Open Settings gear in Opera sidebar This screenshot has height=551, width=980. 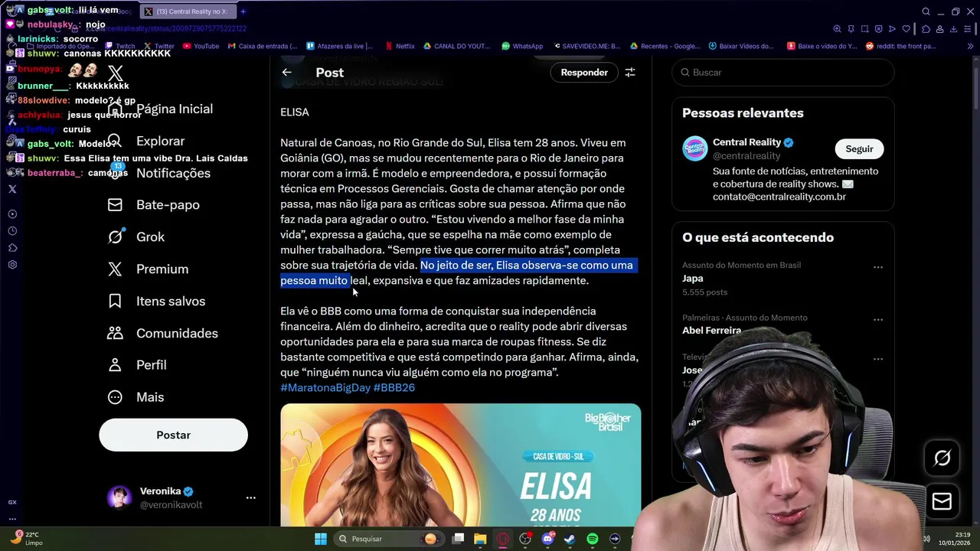(12, 265)
